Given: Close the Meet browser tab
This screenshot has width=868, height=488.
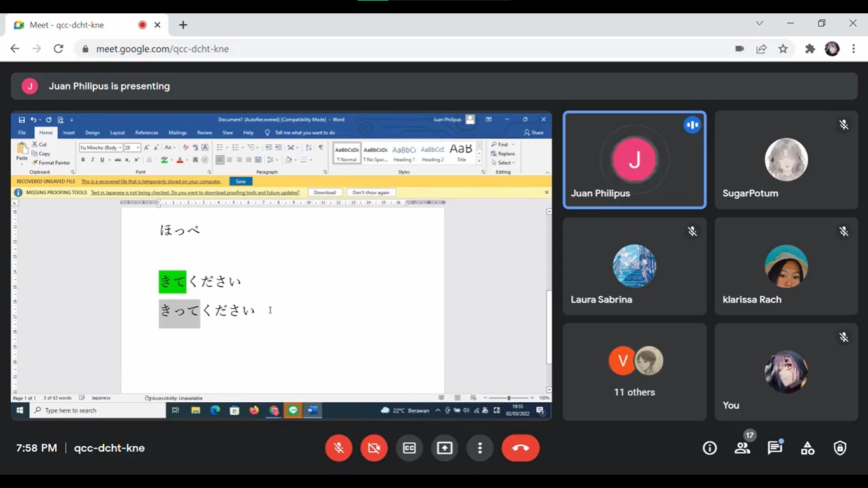Looking at the screenshot, I should coord(158,25).
